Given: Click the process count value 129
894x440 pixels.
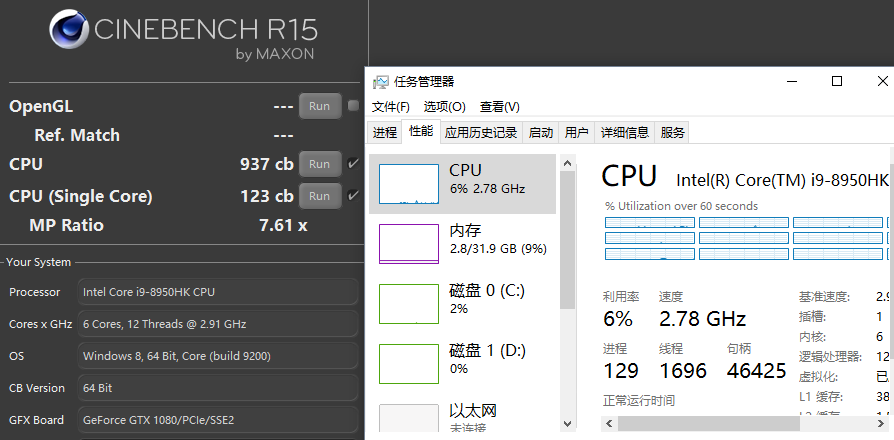Looking at the screenshot, I should [x=620, y=371].
